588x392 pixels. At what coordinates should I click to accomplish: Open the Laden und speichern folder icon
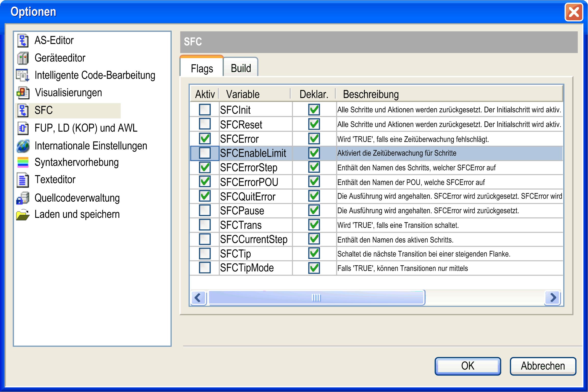23,215
